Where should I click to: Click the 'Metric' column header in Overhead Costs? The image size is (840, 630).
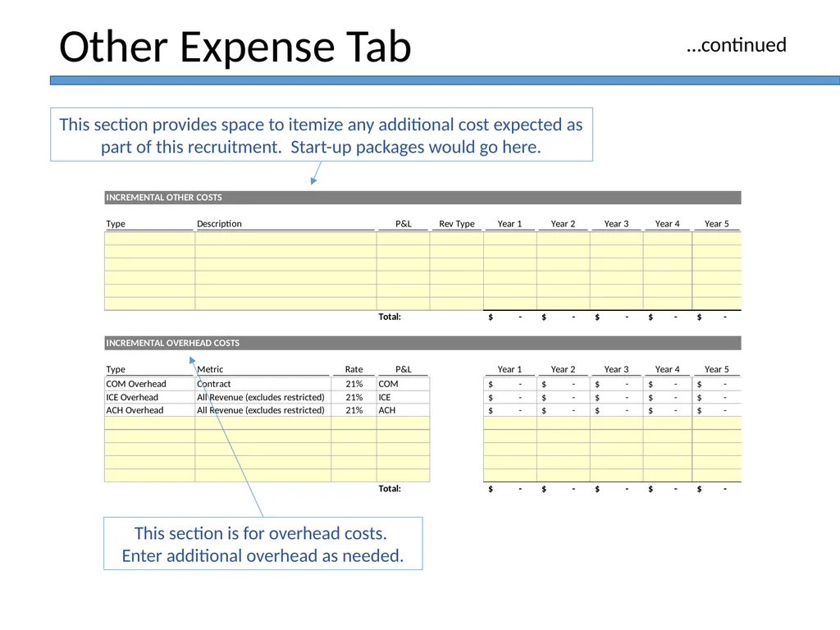[210, 370]
